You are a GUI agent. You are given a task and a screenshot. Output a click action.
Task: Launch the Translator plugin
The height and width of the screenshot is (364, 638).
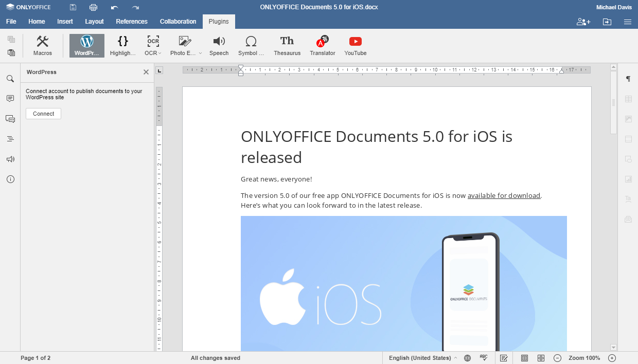click(323, 46)
